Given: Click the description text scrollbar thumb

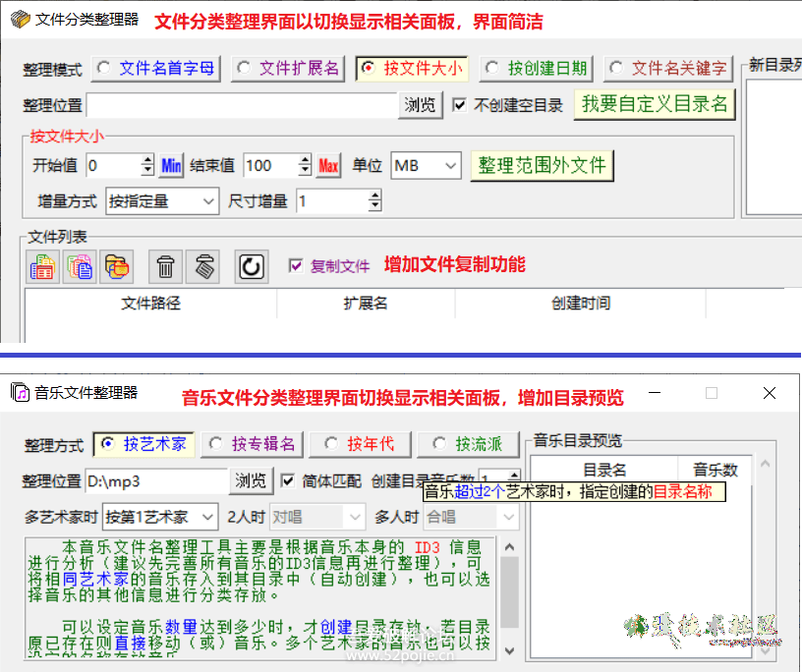Looking at the screenshot, I should (509, 592).
